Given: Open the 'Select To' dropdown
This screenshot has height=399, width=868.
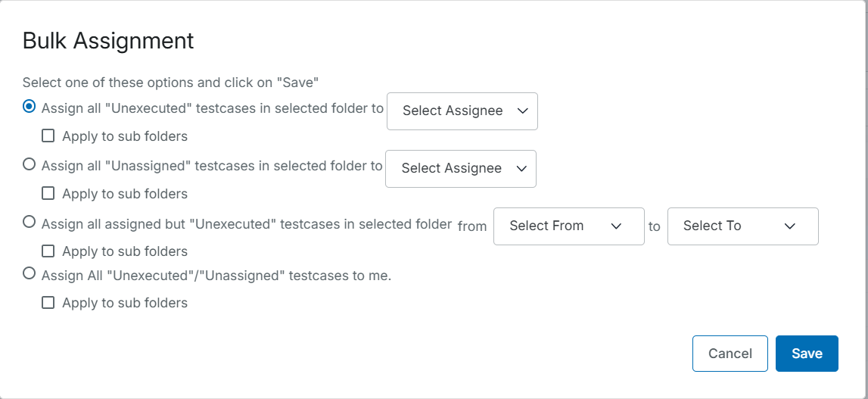Looking at the screenshot, I should [742, 226].
